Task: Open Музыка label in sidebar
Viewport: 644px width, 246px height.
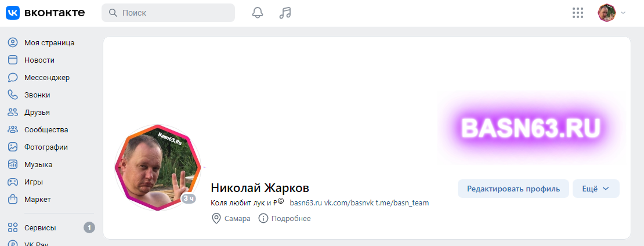Action: coord(38,165)
